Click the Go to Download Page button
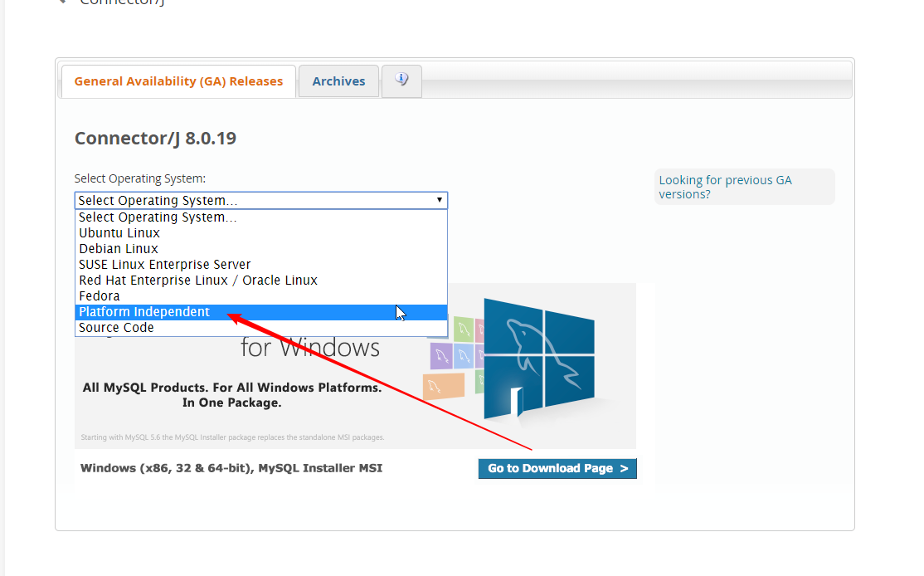Viewport: 924px width, 576px height. [x=557, y=468]
